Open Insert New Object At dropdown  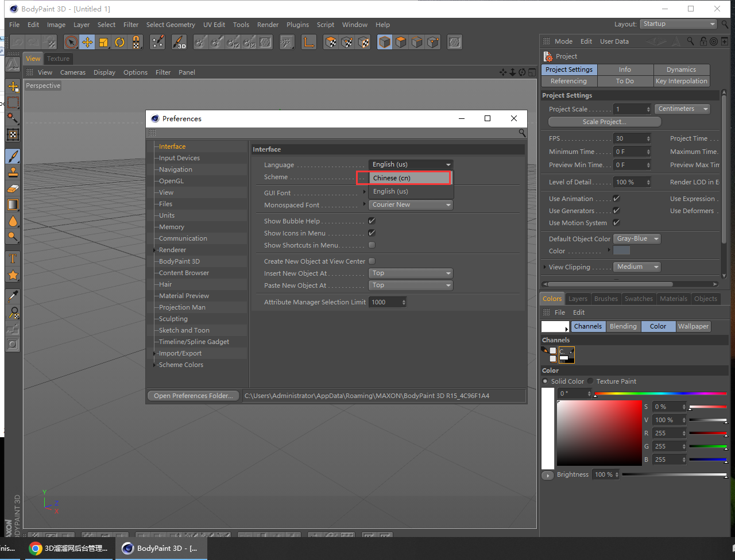411,273
